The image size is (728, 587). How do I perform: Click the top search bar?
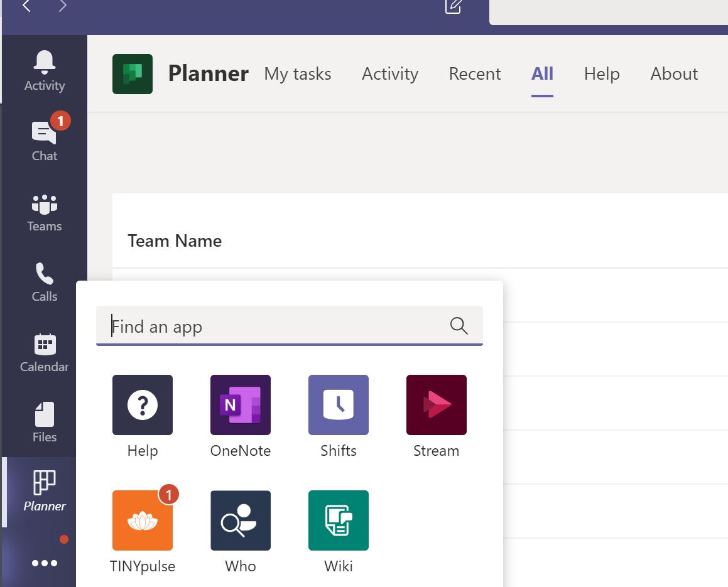pos(609,11)
